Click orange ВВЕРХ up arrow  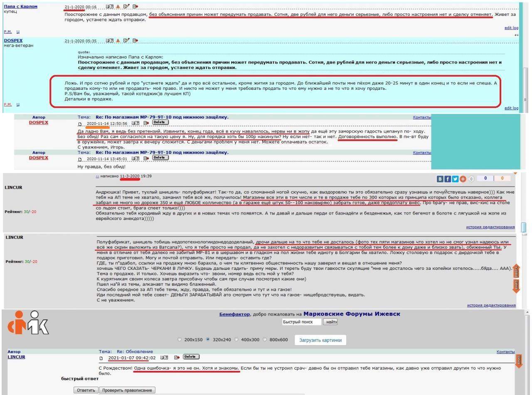tap(516, 272)
